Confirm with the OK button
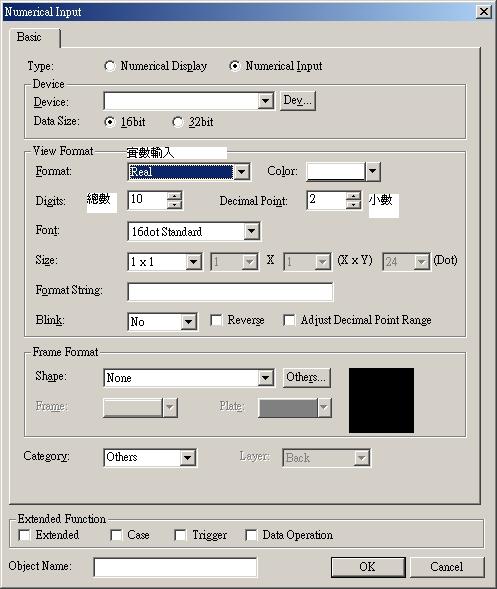 [x=368, y=566]
